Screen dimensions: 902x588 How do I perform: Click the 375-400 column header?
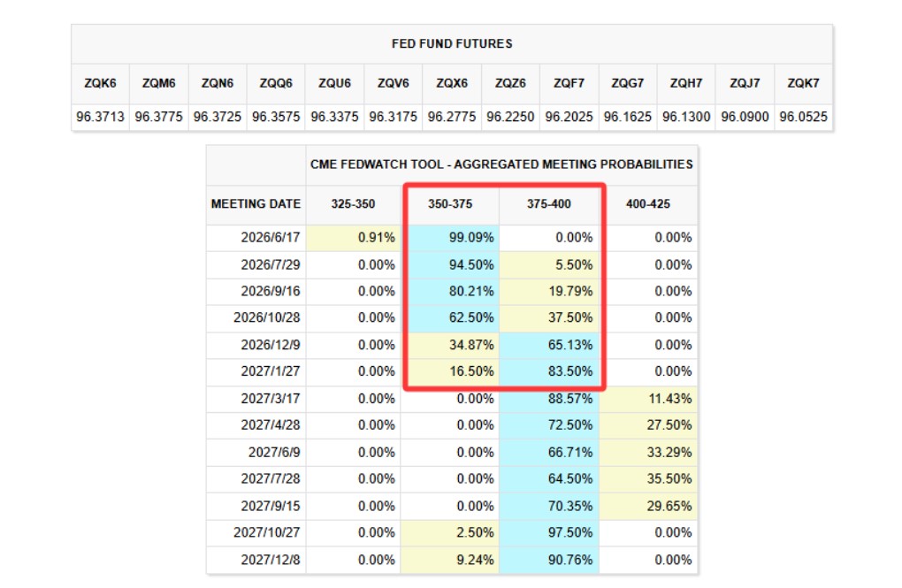[x=549, y=203]
